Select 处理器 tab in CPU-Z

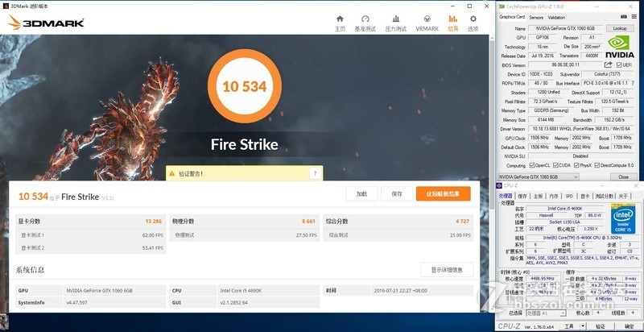click(x=506, y=196)
